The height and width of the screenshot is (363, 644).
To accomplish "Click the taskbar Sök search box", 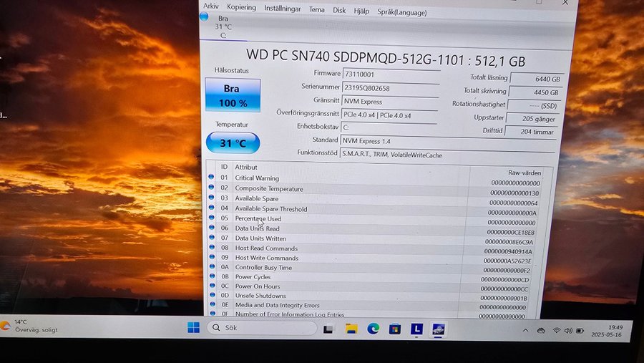I will pos(262,328).
